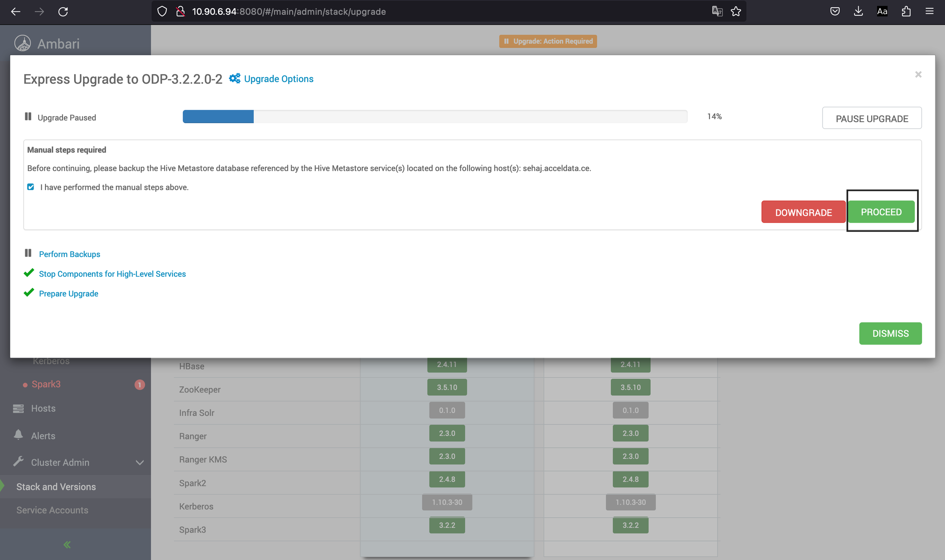Click the Upgrade Options gear icon
Viewport: 945px width, 560px height.
[x=234, y=79]
